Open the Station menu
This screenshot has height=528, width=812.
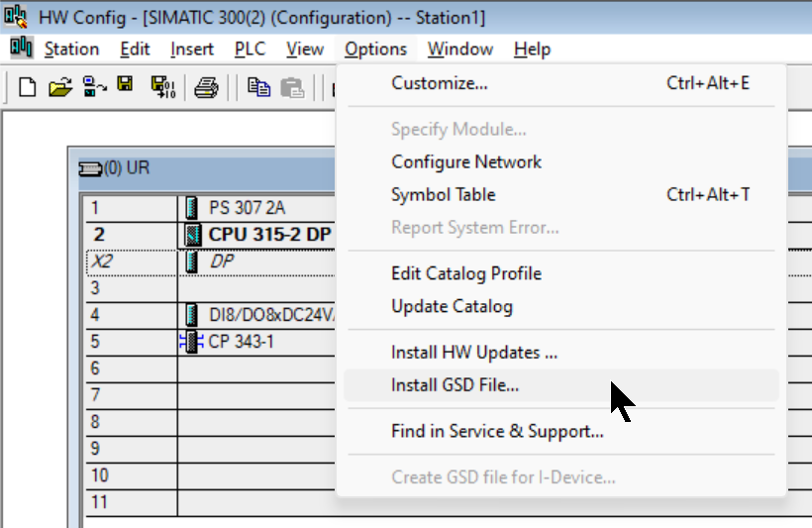point(71,50)
